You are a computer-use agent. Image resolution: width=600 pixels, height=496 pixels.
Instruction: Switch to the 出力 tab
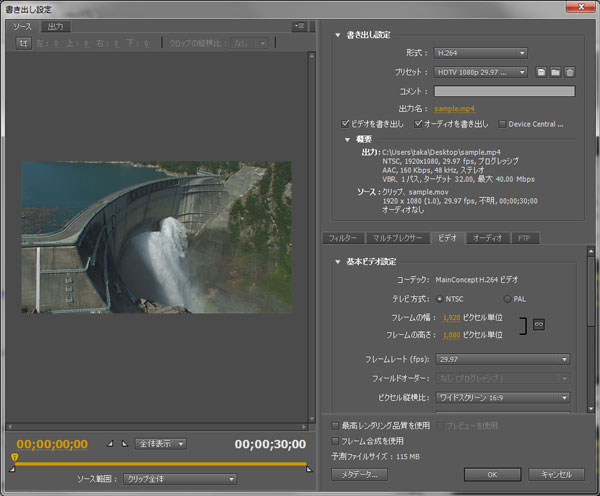point(56,26)
